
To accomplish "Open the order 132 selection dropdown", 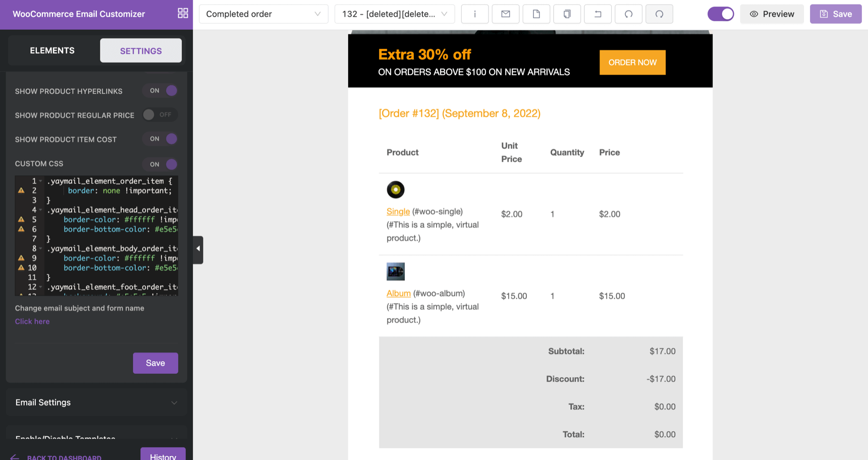I will [395, 14].
